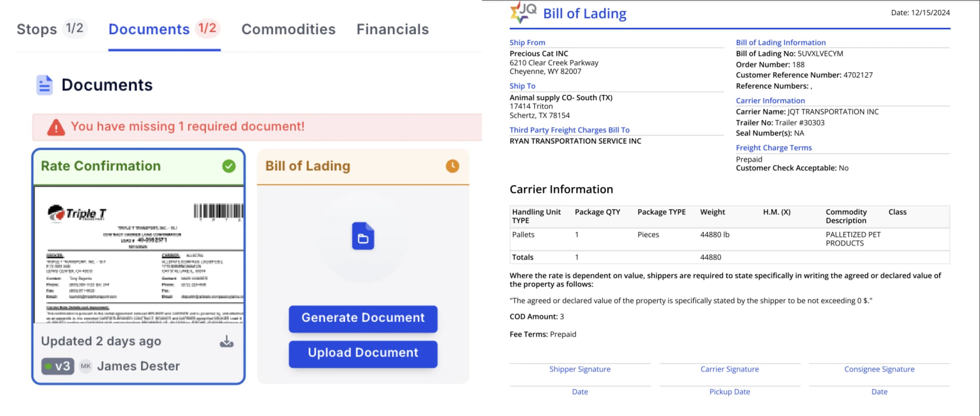
Task: Click the v3 version badge
Action: pyautogui.click(x=58, y=366)
